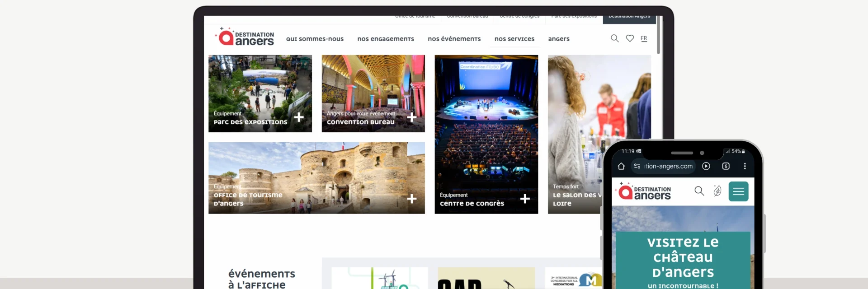Tap the search magnifier on the phone site

pos(699,191)
